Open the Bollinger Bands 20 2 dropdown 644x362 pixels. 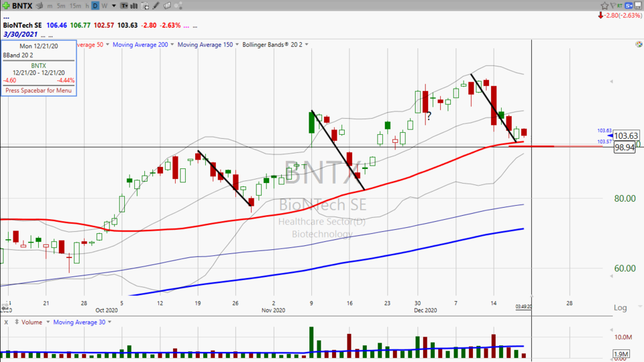tap(307, 44)
